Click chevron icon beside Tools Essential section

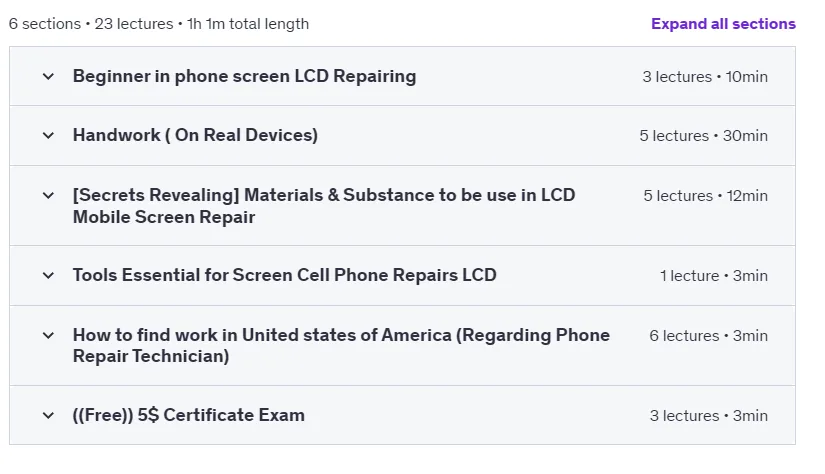click(48, 276)
